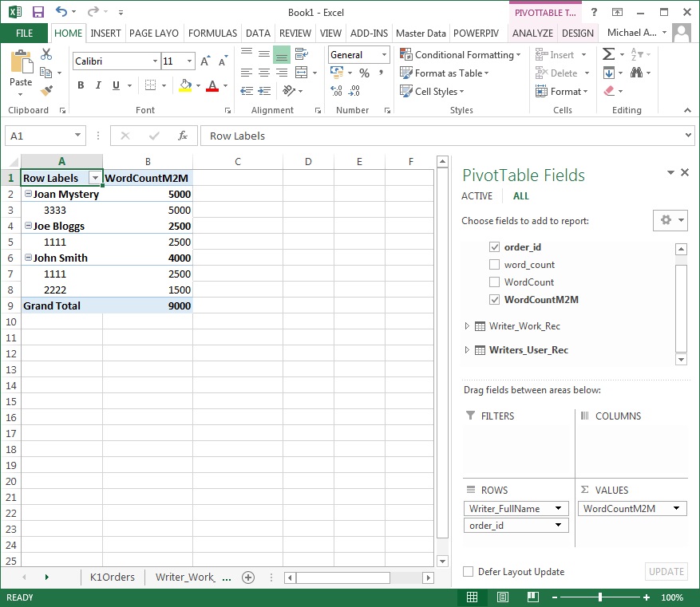Center text horizontally
This screenshot has width=700, height=607.
[264, 73]
